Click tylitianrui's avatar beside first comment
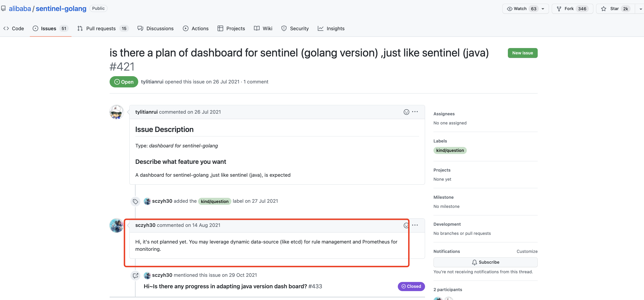Screen dimensions: 644x300 click(x=116, y=112)
